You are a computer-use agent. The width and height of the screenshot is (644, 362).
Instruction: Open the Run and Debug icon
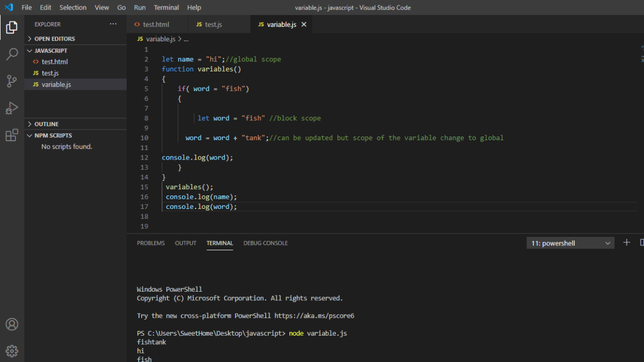[x=12, y=108]
